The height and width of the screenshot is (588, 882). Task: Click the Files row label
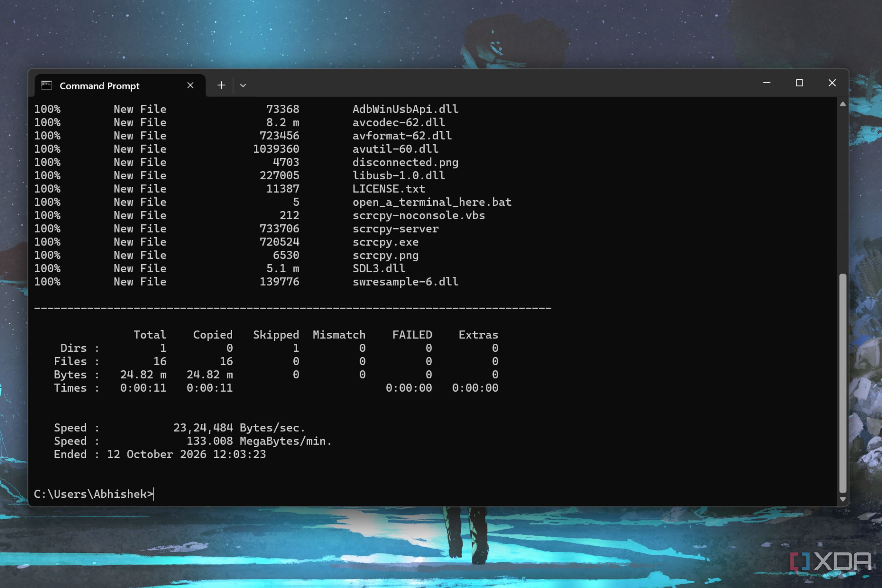coord(70,362)
